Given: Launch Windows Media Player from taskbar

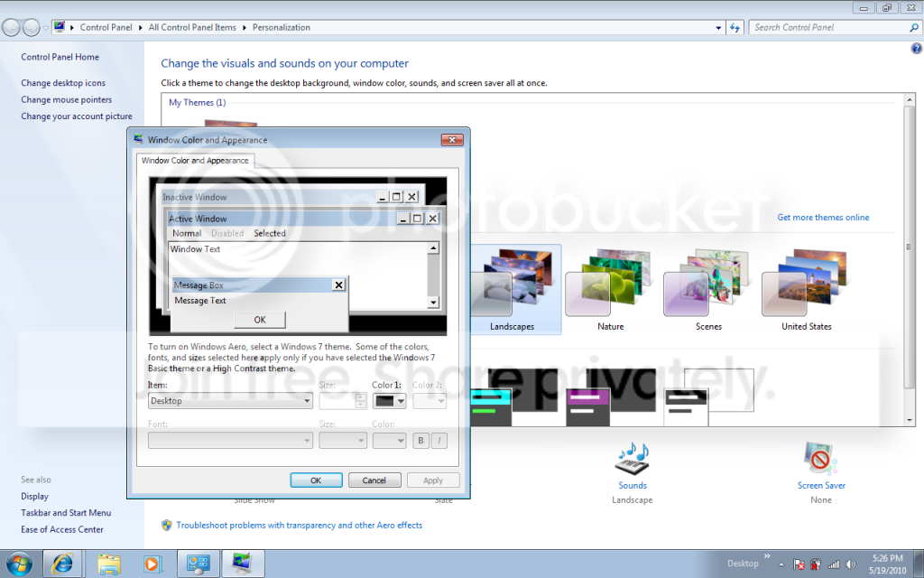Looking at the screenshot, I should coord(152,564).
